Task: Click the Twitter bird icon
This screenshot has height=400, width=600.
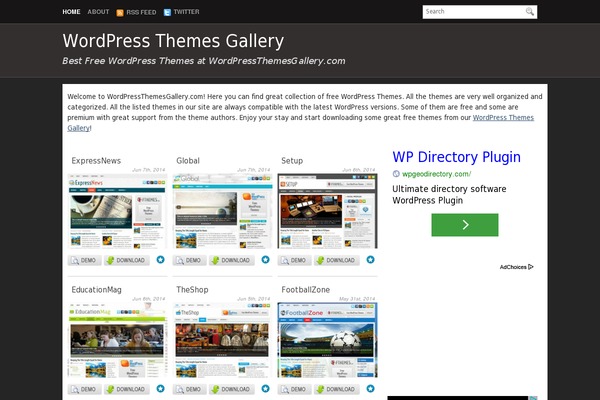Action: pos(167,13)
